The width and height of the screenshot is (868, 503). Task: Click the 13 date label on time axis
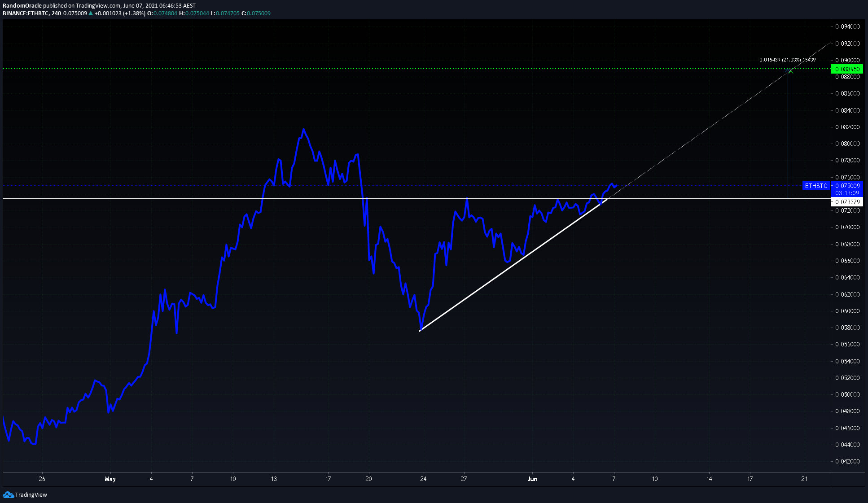[x=274, y=479]
